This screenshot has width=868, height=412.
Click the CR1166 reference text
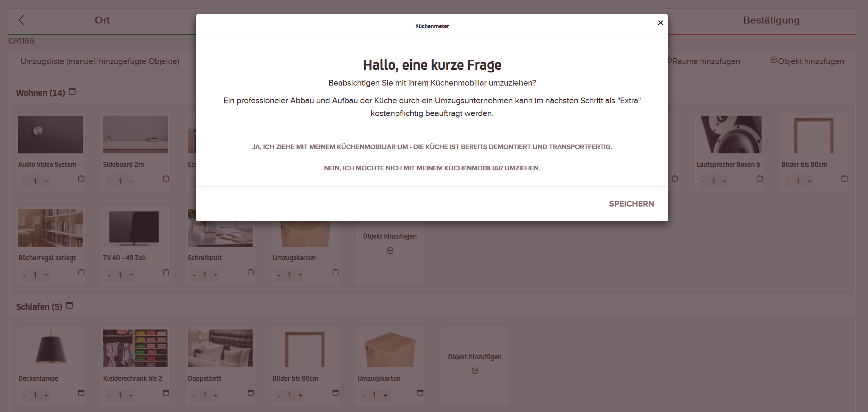click(21, 41)
